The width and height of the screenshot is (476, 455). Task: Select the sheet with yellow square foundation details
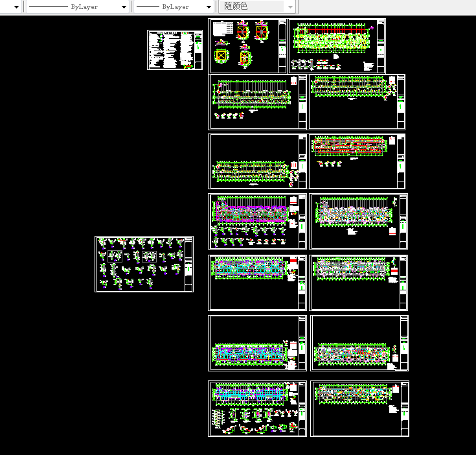[247, 46]
